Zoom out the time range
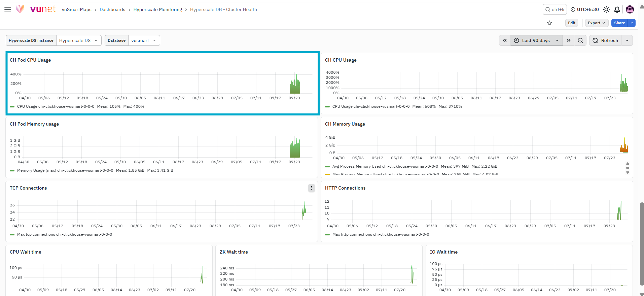The height and width of the screenshot is (296, 644). click(580, 40)
